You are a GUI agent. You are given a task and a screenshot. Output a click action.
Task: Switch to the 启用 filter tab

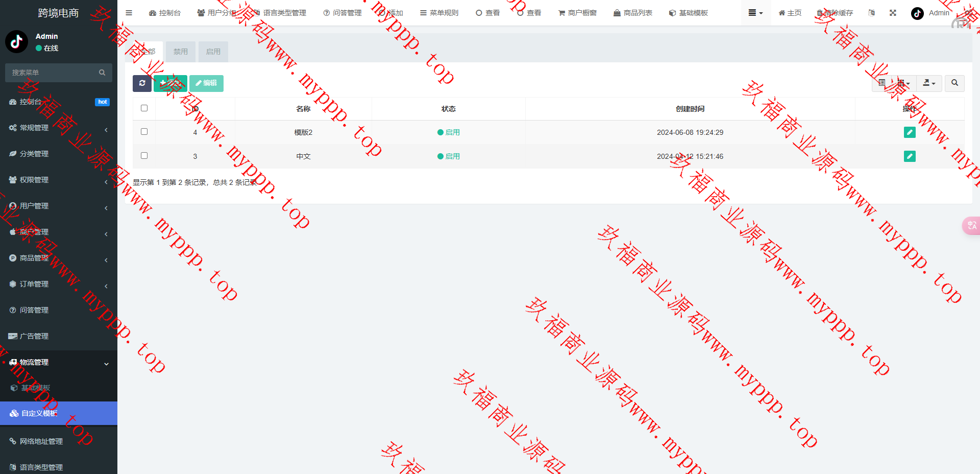pyautogui.click(x=213, y=52)
